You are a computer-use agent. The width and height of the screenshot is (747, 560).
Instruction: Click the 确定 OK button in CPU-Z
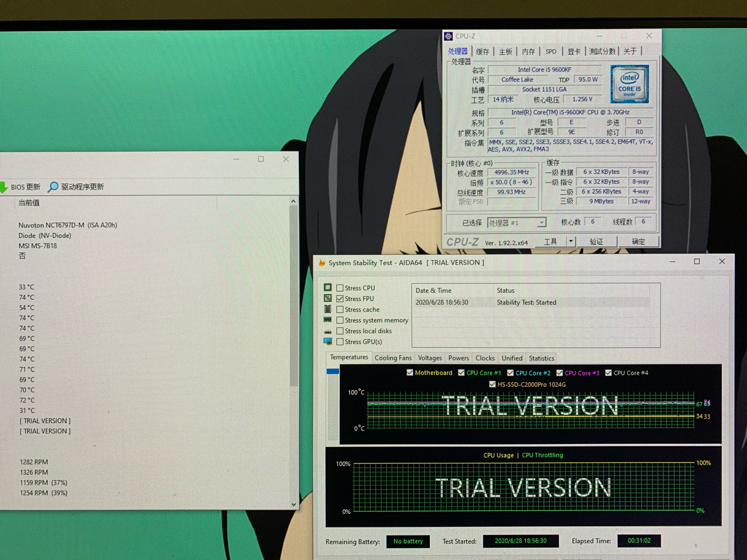click(x=638, y=242)
